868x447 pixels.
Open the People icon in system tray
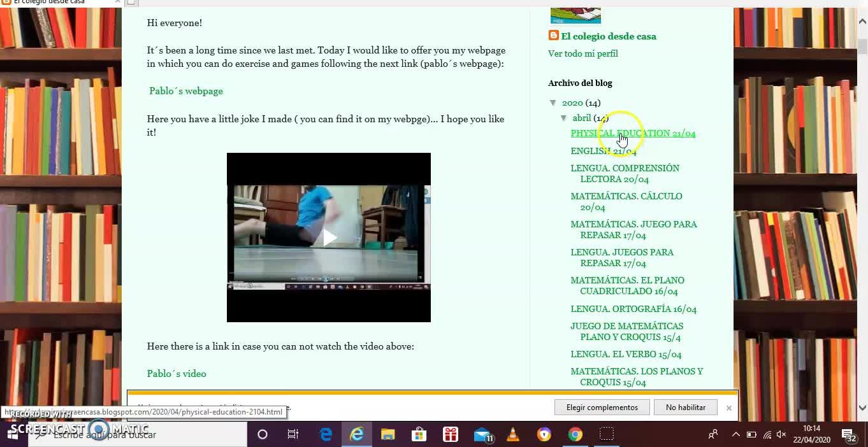[713, 434]
